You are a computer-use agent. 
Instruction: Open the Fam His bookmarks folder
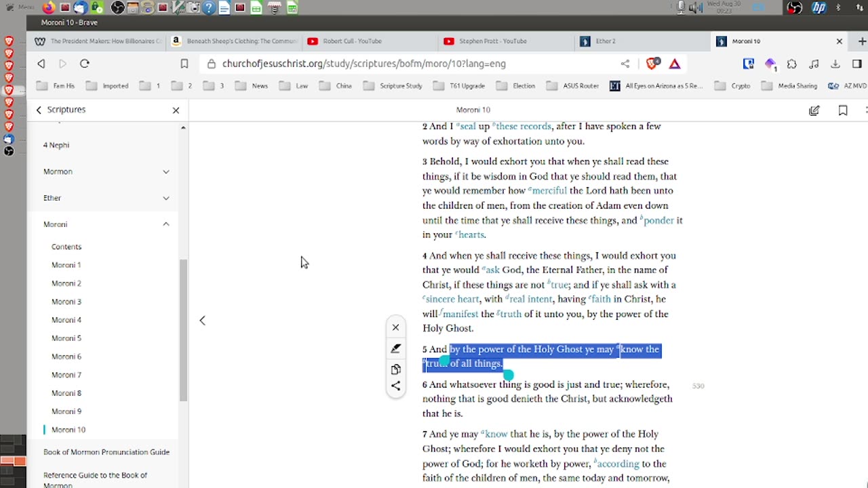click(x=57, y=86)
